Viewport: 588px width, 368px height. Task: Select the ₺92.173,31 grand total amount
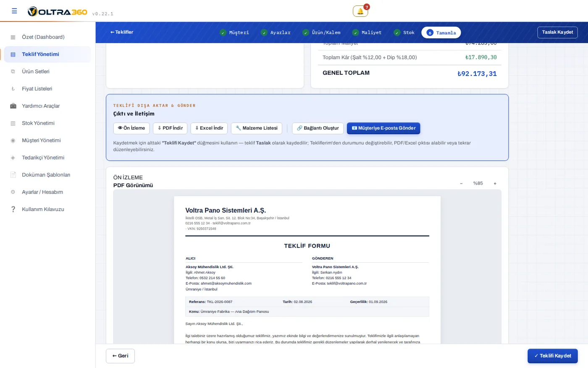(477, 74)
